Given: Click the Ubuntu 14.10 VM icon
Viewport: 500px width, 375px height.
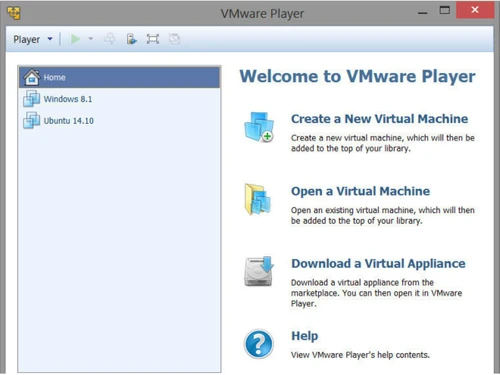Looking at the screenshot, I should coord(32,120).
